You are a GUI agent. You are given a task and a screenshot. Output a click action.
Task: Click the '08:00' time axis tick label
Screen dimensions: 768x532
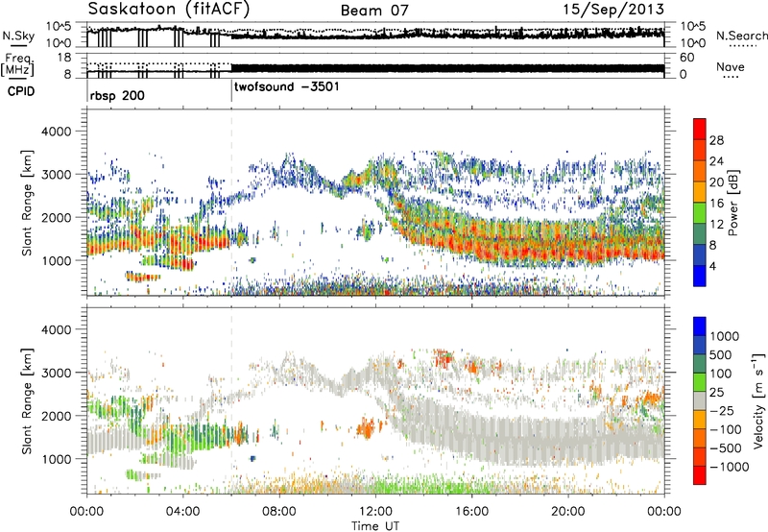tap(279, 512)
